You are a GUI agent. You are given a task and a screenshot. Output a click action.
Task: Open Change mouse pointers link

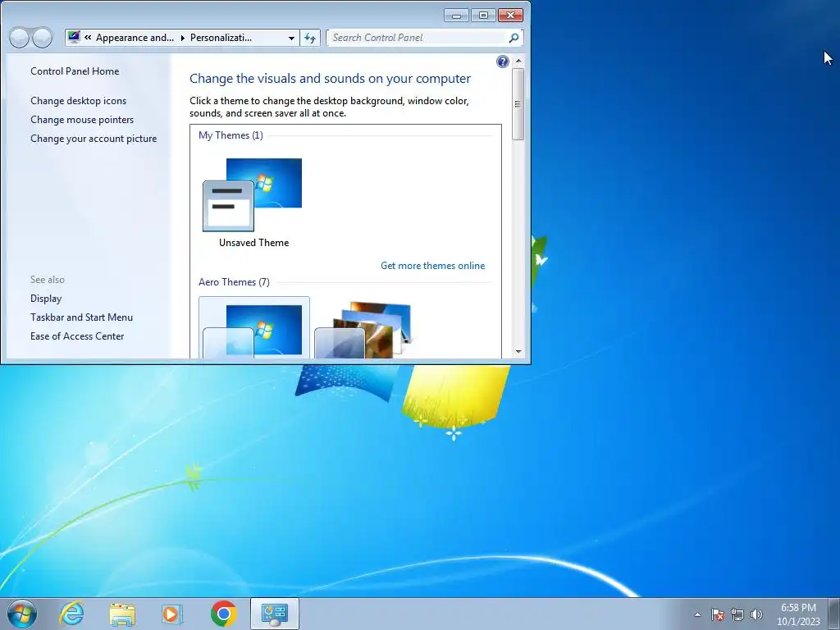click(82, 120)
